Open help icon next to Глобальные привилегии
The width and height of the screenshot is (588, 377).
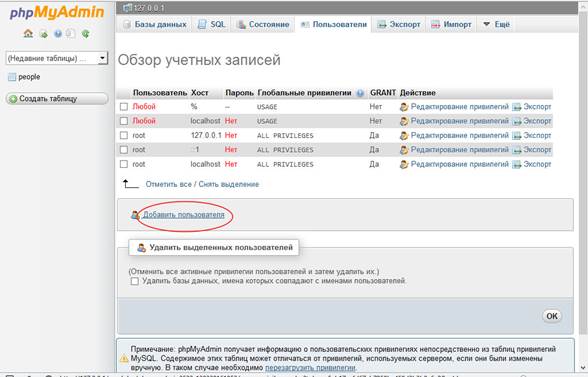coord(360,93)
